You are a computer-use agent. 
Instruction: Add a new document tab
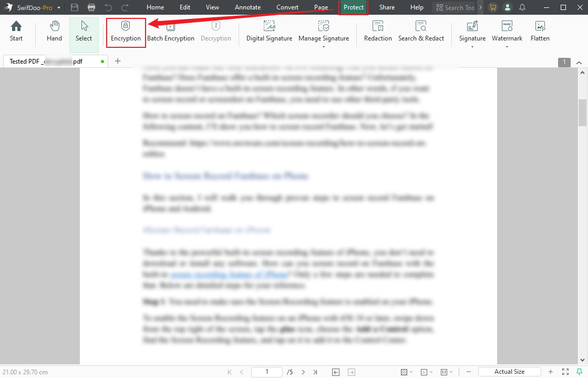pyautogui.click(x=118, y=61)
